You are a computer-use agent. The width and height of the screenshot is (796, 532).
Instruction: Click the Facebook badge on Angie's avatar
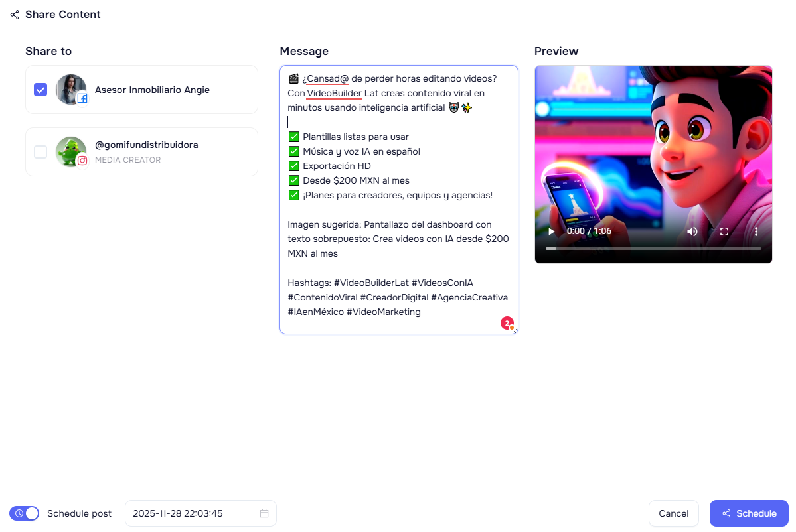(82, 98)
